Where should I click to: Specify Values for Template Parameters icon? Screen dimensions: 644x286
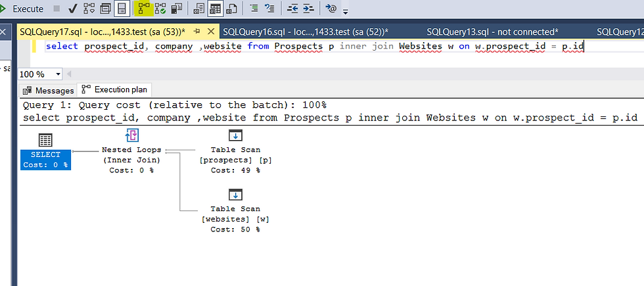[x=331, y=9]
